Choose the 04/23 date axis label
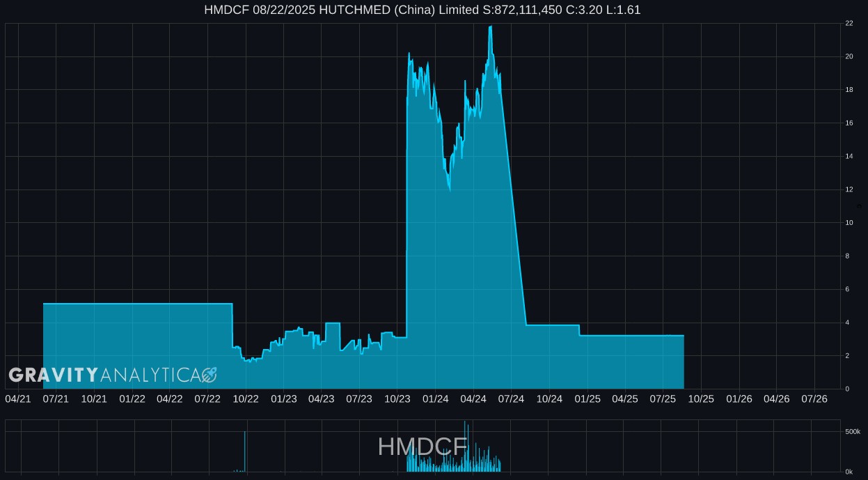868x480 pixels. click(x=322, y=398)
